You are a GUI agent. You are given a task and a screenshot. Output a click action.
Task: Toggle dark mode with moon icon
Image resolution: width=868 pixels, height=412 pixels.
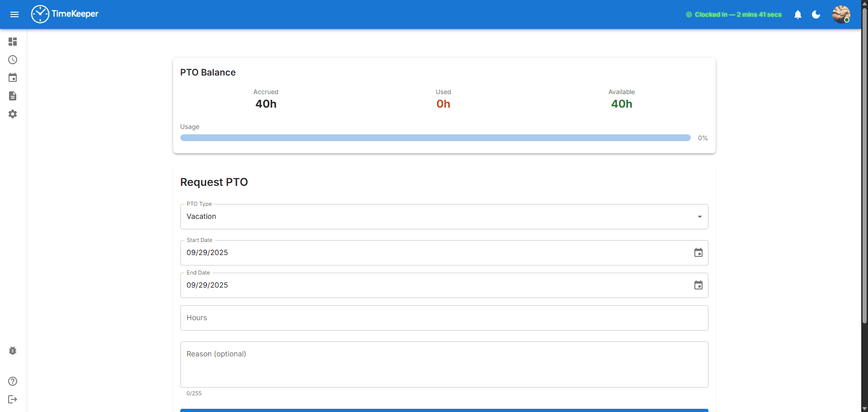tap(816, 14)
